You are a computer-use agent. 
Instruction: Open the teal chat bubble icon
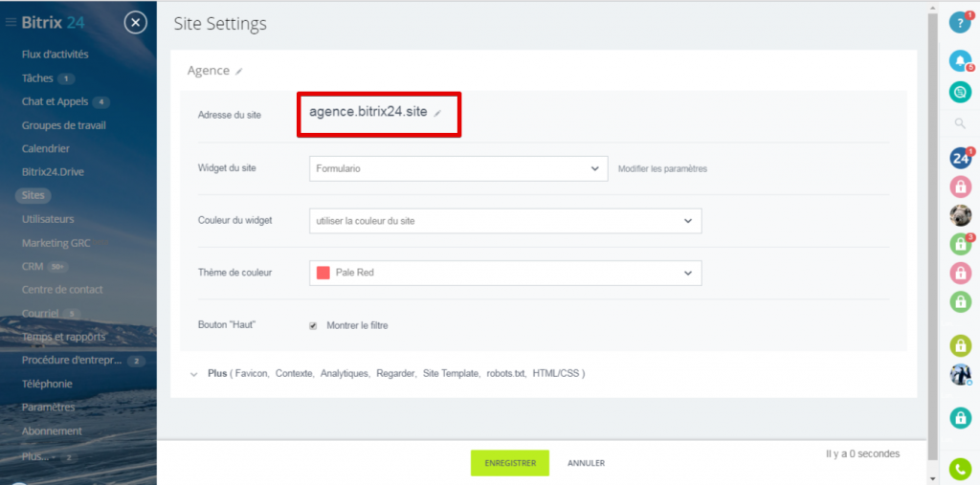960,92
